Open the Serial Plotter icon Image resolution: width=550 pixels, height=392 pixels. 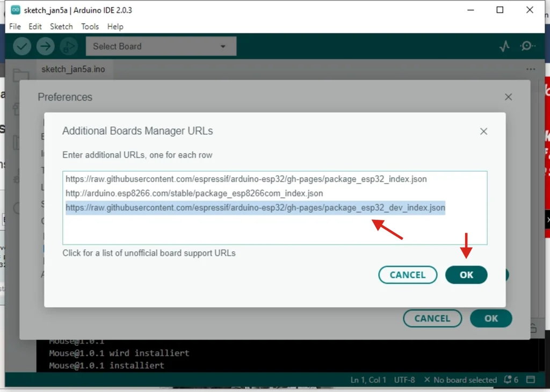[x=504, y=46]
